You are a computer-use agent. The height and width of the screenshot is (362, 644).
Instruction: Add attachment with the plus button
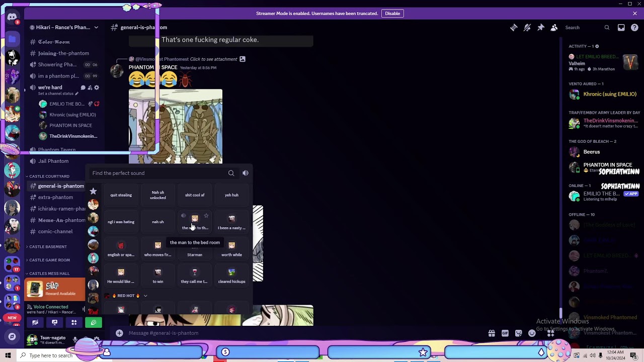point(119,333)
